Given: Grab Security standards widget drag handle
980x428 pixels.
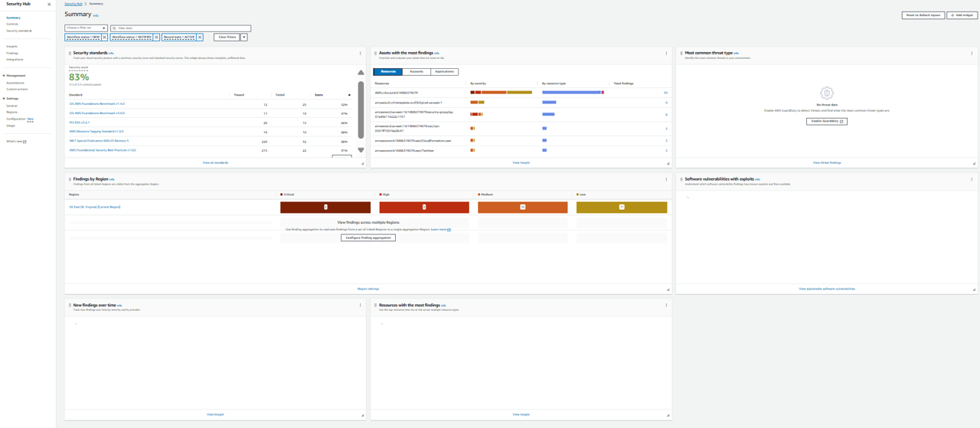Looking at the screenshot, I should pos(70,54).
